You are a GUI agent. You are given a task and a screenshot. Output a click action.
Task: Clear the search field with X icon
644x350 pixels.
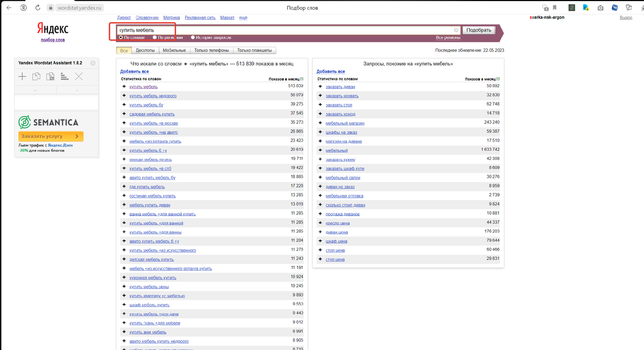pyautogui.click(x=457, y=30)
